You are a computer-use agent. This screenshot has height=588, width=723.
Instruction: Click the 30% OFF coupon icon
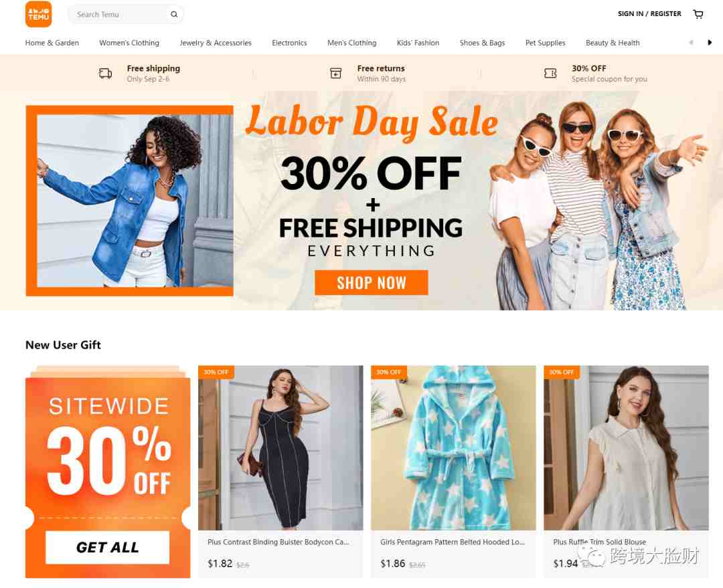click(550, 74)
